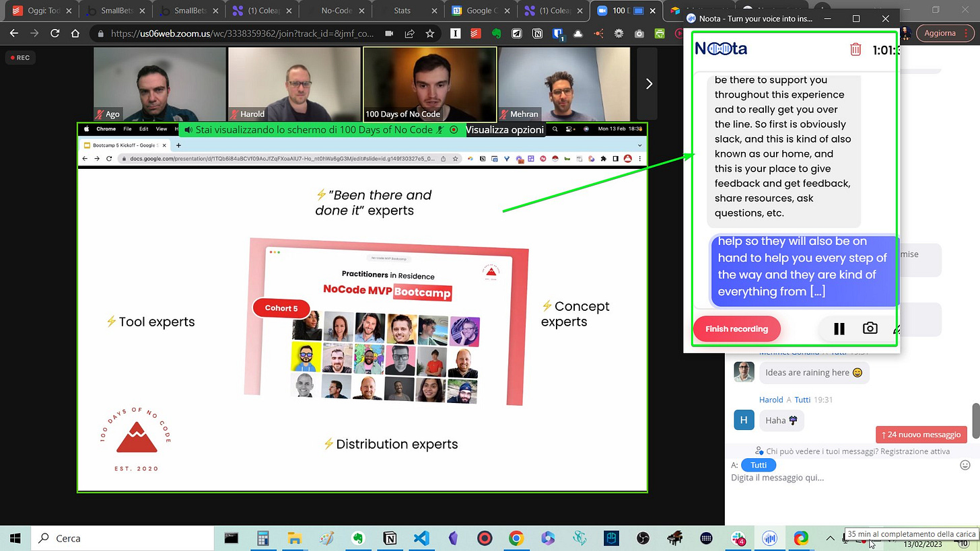Show next participants with the arrow

pos(648,83)
